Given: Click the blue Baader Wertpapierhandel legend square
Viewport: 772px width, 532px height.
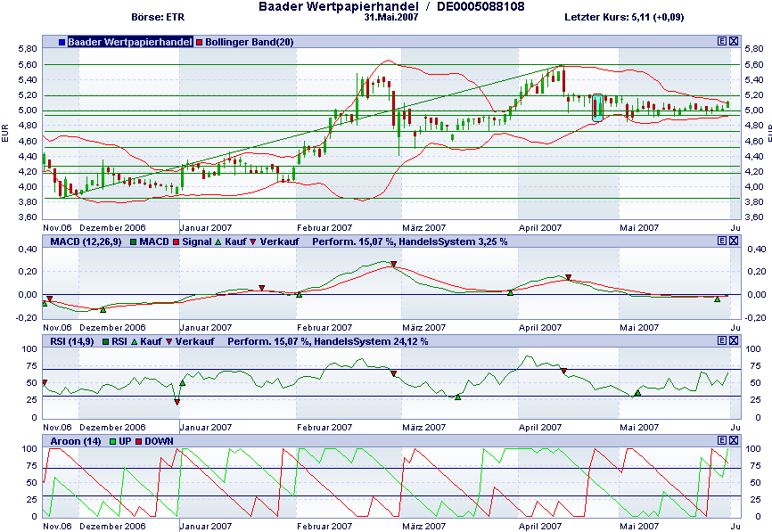Looking at the screenshot, I should click(x=62, y=42).
